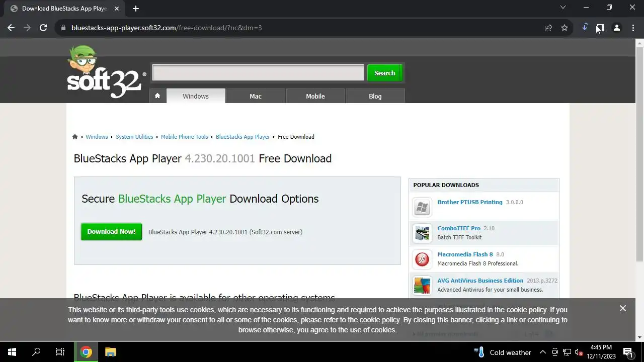The width and height of the screenshot is (644, 362).
Task: Open the Windows Start menu
Action: [12, 352]
